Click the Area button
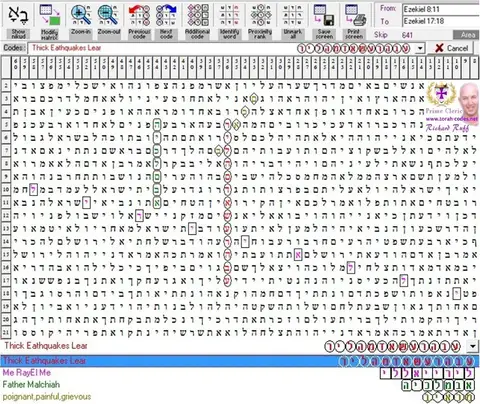Image resolution: width=480 pixels, height=404 pixels. click(467, 35)
